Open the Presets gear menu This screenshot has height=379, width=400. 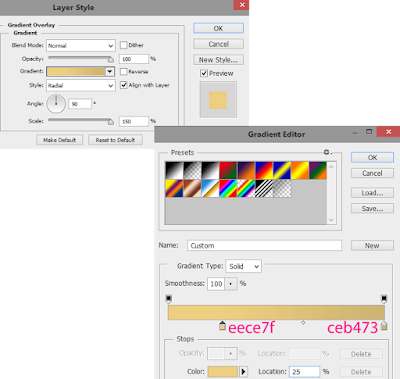tap(327, 152)
